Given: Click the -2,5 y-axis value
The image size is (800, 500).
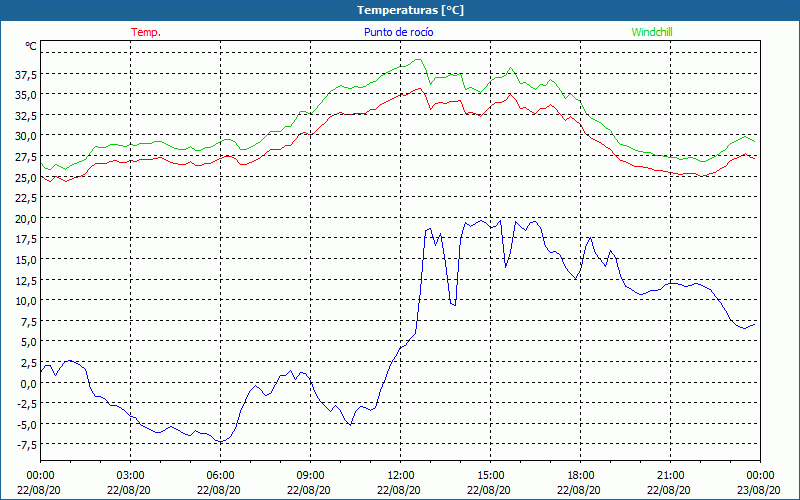Looking at the screenshot, I should click(x=27, y=405).
